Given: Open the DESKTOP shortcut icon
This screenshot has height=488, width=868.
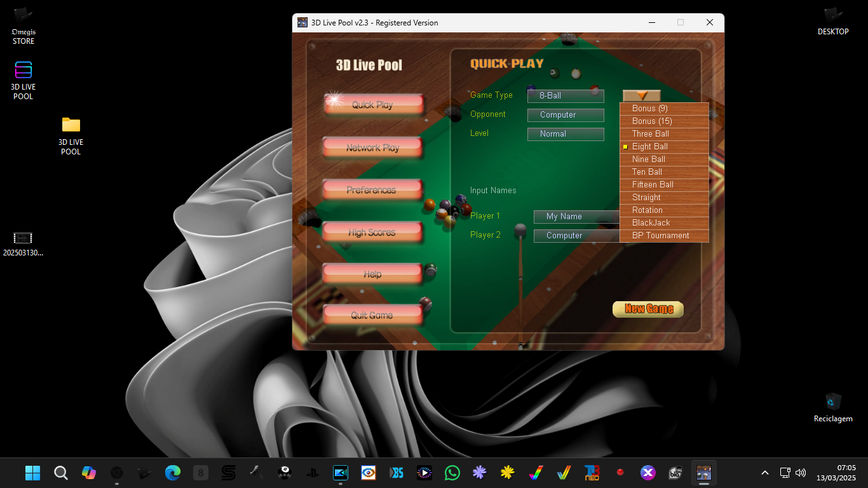Looking at the screenshot, I should (833, 21).
